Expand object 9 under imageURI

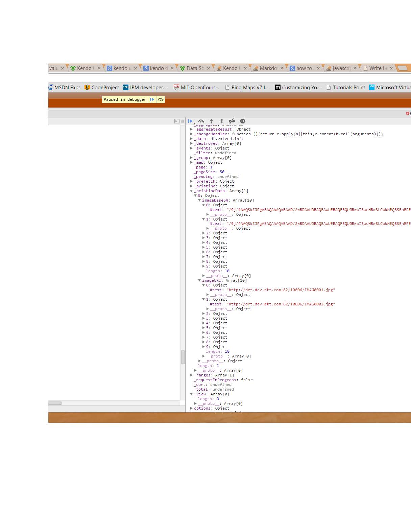[203, 347]
